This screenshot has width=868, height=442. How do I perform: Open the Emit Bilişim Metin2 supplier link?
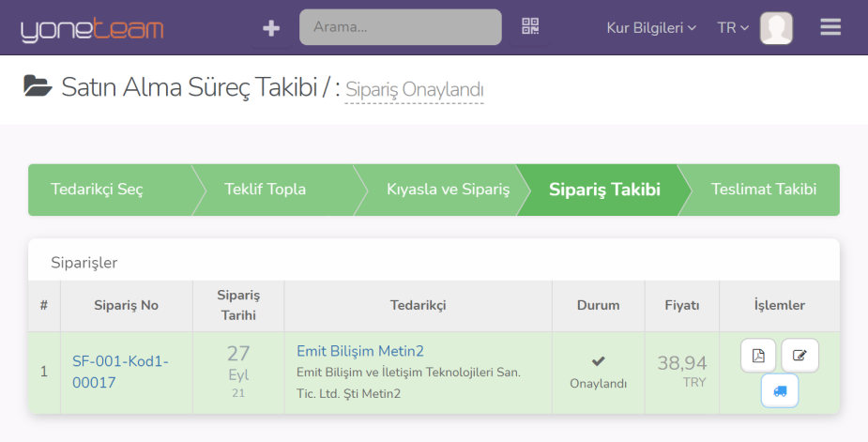tap(360, 351)
